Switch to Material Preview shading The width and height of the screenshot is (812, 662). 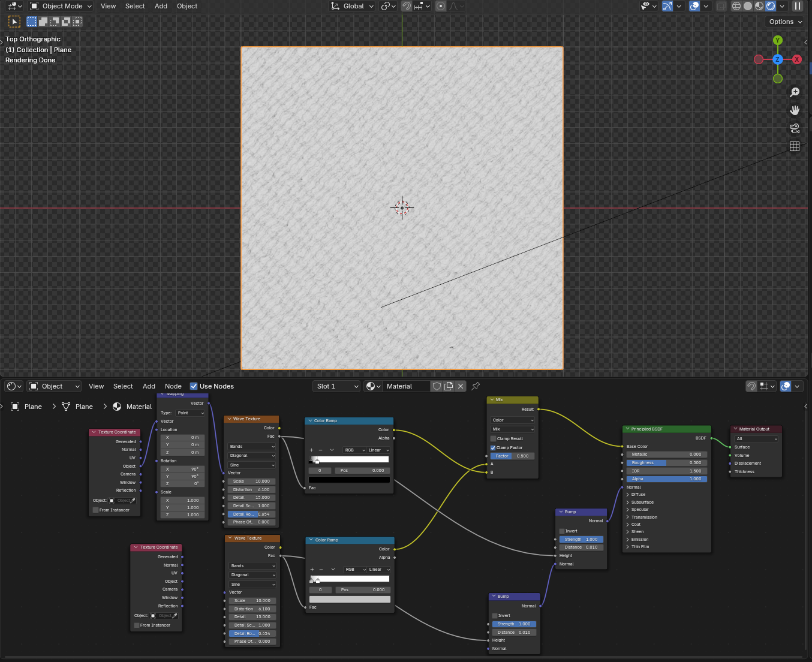pyautogui.click(x=759, y=6)
